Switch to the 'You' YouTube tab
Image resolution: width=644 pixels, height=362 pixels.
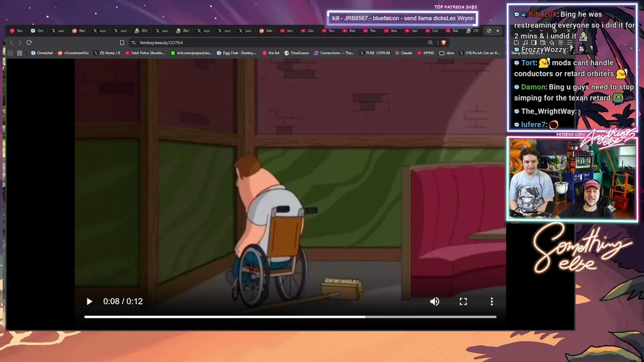16,31
